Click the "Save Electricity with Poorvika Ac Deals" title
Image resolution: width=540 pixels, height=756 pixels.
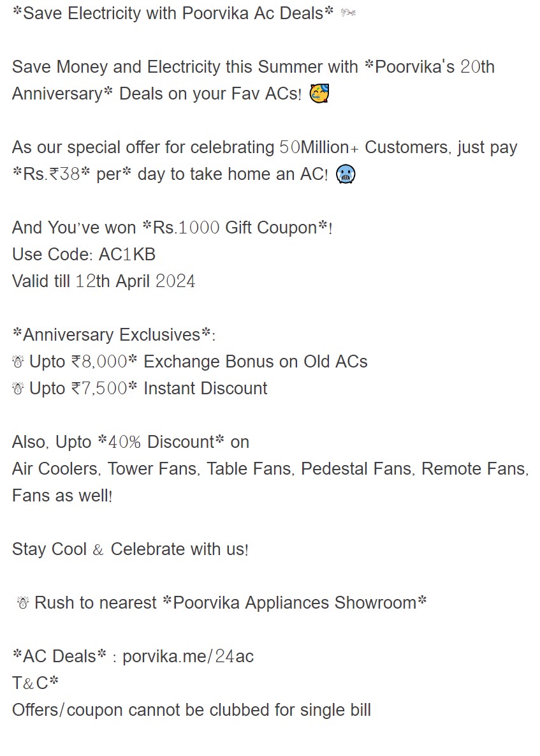173,14
